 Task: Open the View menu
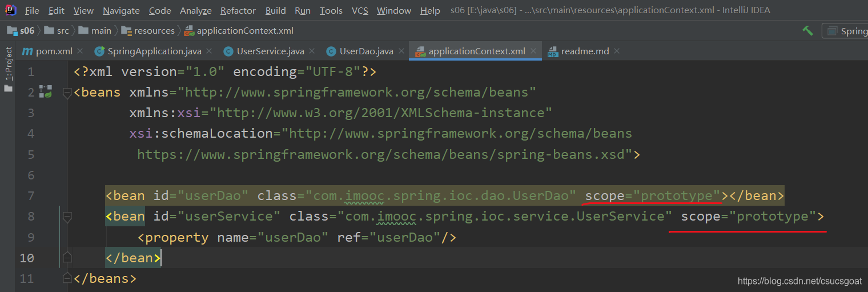(83, 10)
